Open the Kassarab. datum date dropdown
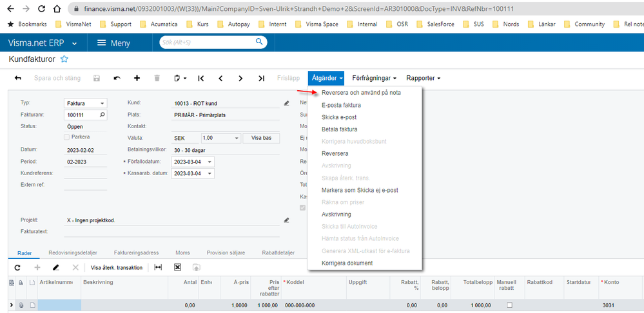This screenshot has width=644, height=313. click(x=210, y=173)
